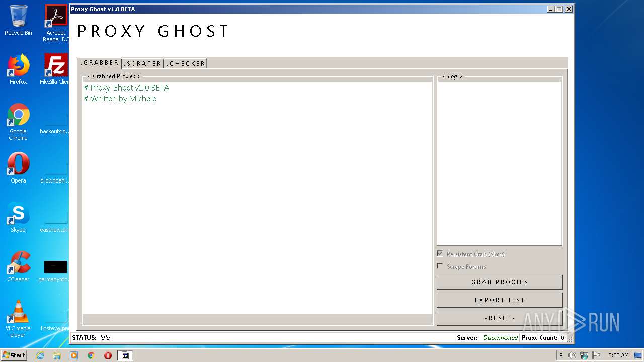Click the 'Proxy Count:' status entry
Screen dimensions: 644x362
[x=540, y=338]
